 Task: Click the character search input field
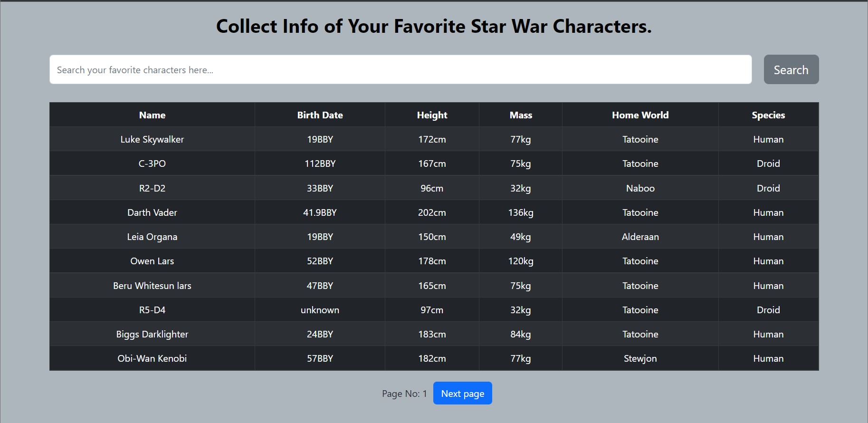pyautogui.click(x=401, y=69)
